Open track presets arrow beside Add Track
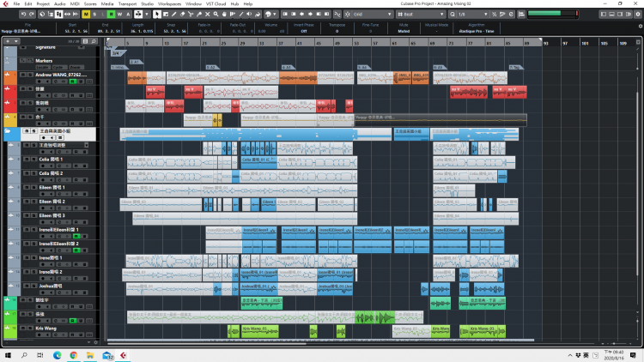Image resolution: width=644 pixels, height=362 pixels. (16, 41)
